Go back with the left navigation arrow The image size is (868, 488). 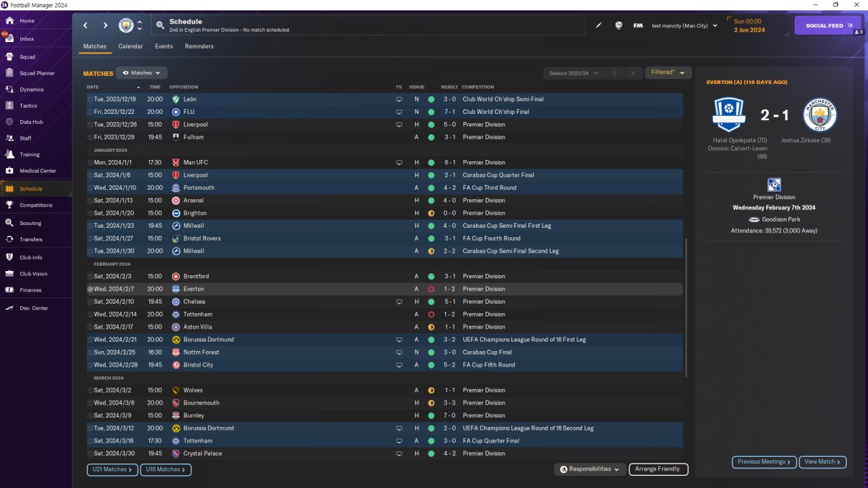pyautogui.click(x=85, y=25)
